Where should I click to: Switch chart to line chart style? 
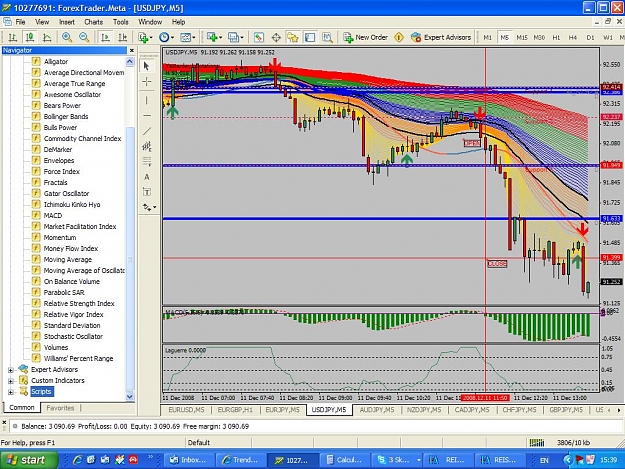click(x=47, y=37)
